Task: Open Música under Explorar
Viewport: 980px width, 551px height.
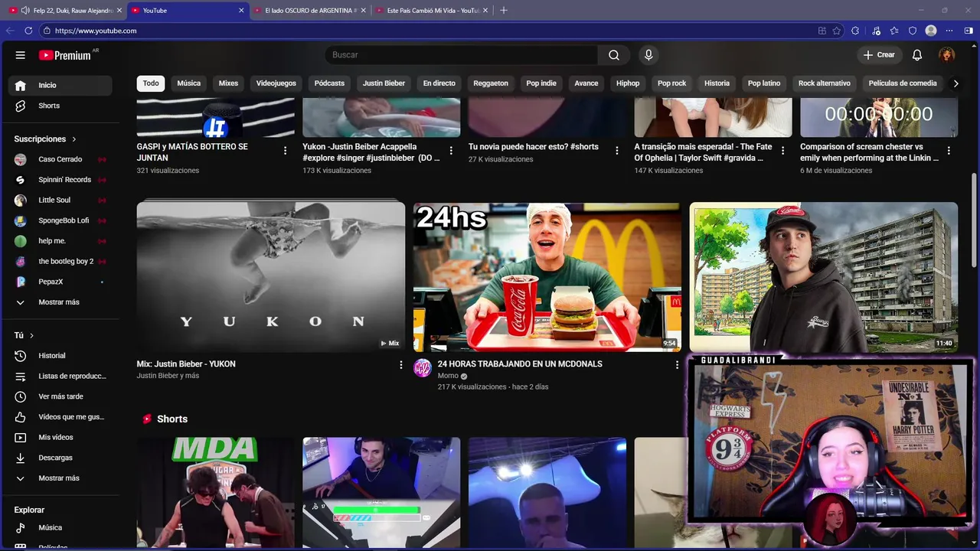Action: [60, 528]
